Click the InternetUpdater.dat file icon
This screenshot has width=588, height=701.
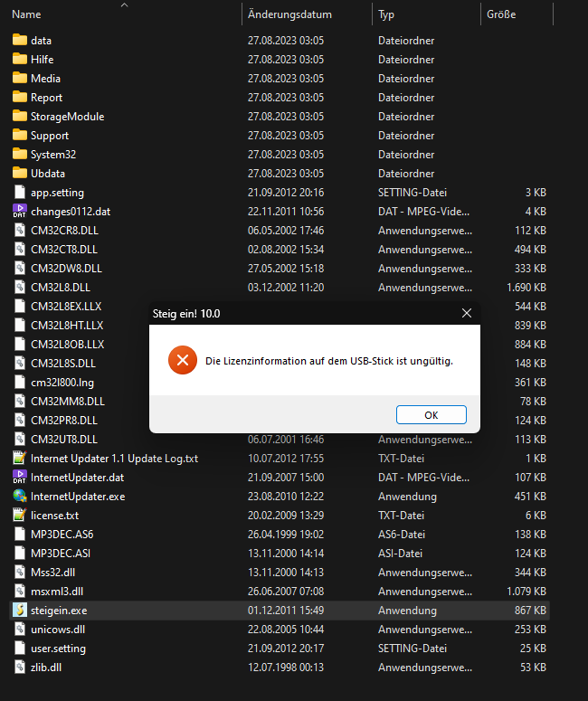click(x=20, y=477)
